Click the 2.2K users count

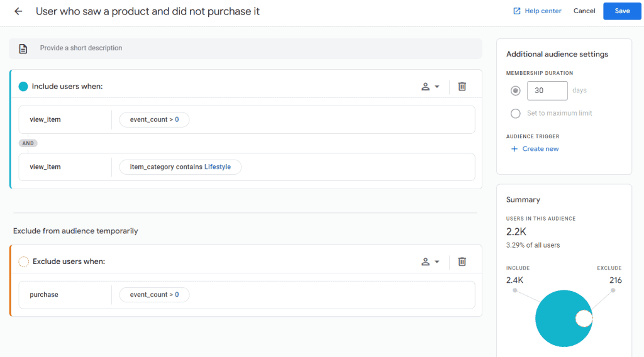click(x=516, y=232)
